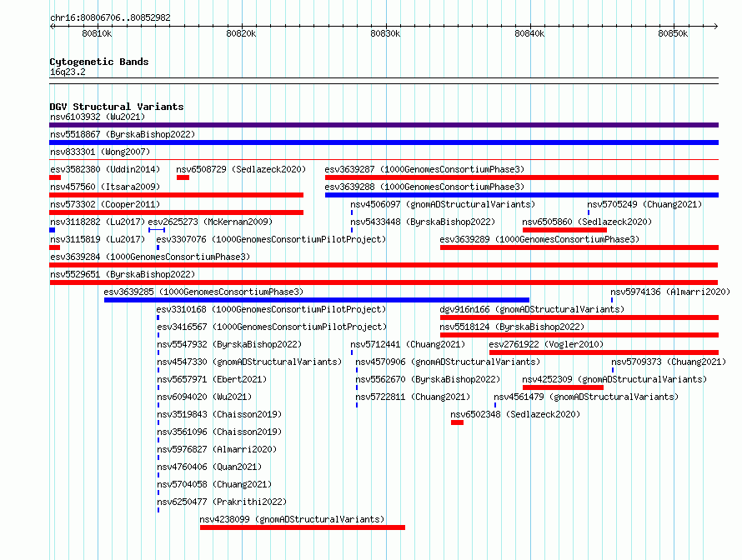Open nsv4570906 (gnomADStructuralVariants) label
This screenshot has height=560, width=742.
pyautogui.click(x=448, y=362)
